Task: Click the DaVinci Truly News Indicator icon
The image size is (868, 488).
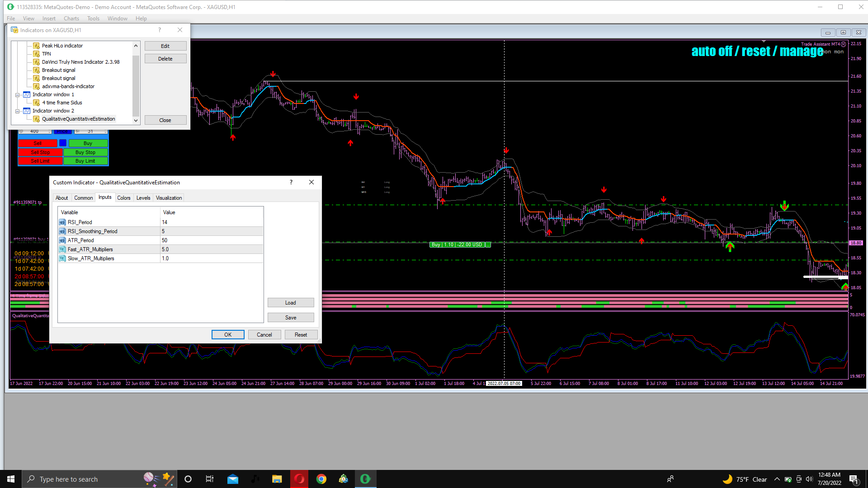Action: 37,62
